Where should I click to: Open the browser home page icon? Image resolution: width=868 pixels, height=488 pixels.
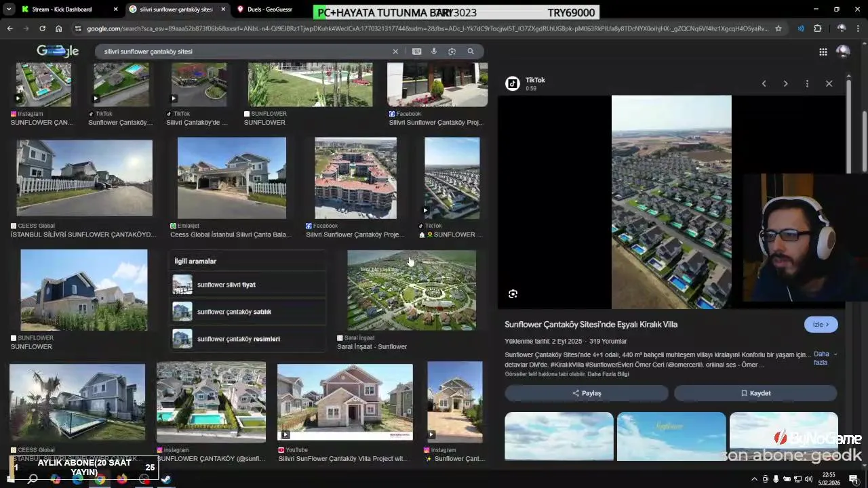58,28
